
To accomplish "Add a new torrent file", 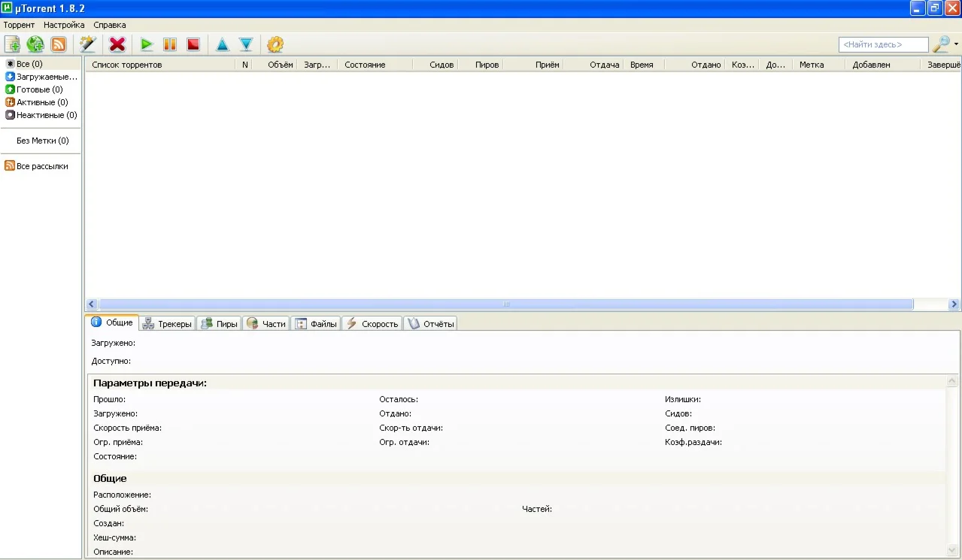I will click(12, 44).
